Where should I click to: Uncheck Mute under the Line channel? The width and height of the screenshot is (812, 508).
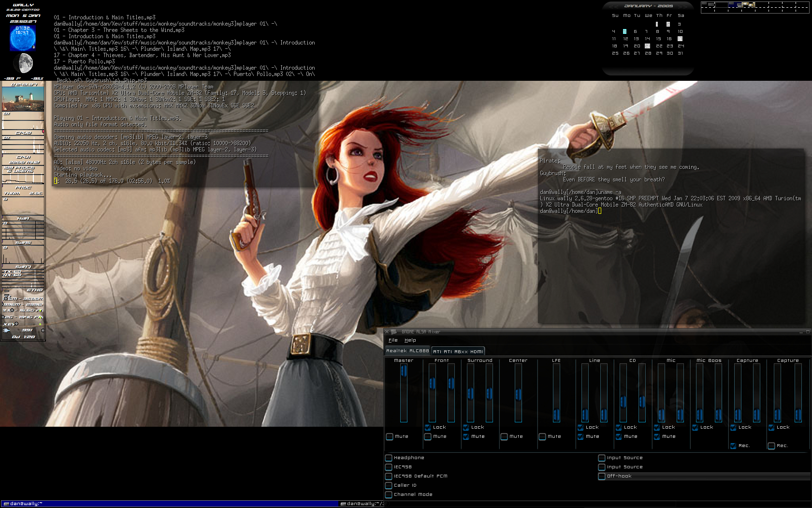[x=580, y=436]
